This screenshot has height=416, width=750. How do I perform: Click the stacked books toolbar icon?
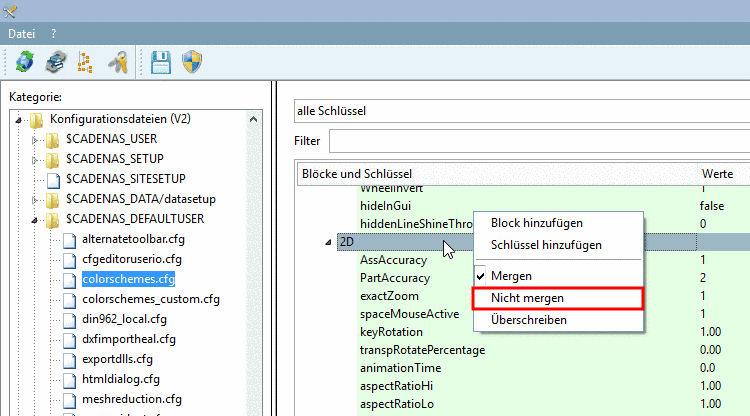56,62
